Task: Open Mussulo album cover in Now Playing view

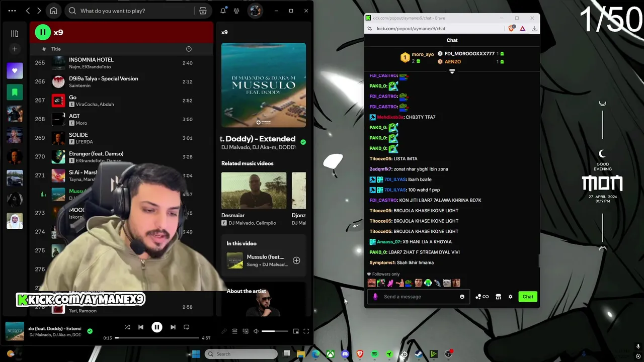Action: [263, 85]
